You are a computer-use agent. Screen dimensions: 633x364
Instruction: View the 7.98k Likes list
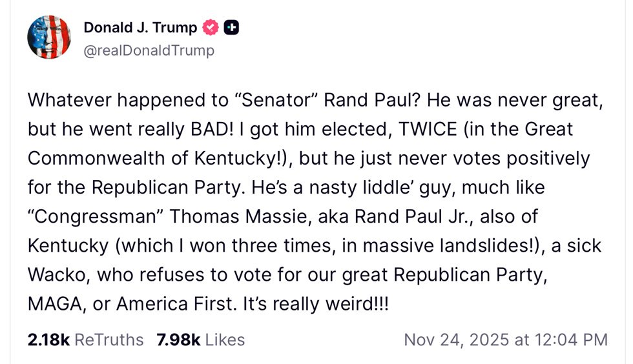(200, 339)
